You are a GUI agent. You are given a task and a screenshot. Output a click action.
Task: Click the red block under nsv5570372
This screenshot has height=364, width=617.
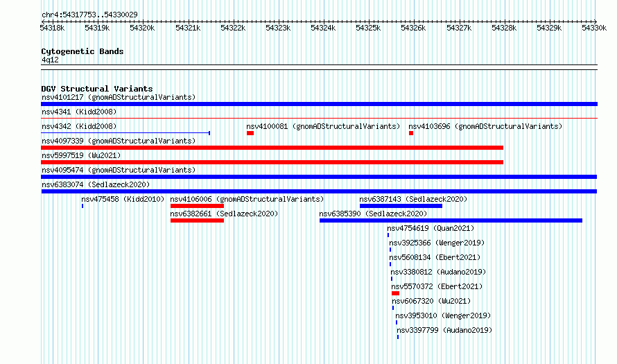pos(395,293)
